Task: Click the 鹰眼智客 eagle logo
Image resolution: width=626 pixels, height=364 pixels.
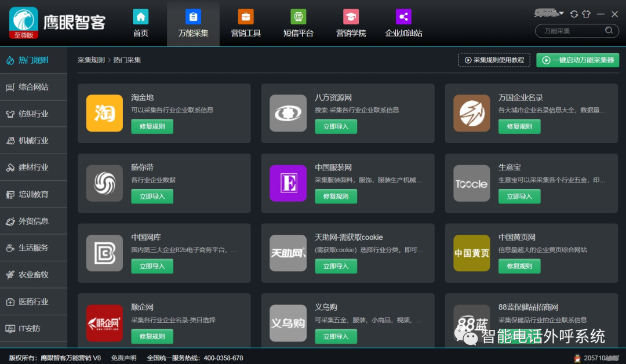Action: (24, 23)
